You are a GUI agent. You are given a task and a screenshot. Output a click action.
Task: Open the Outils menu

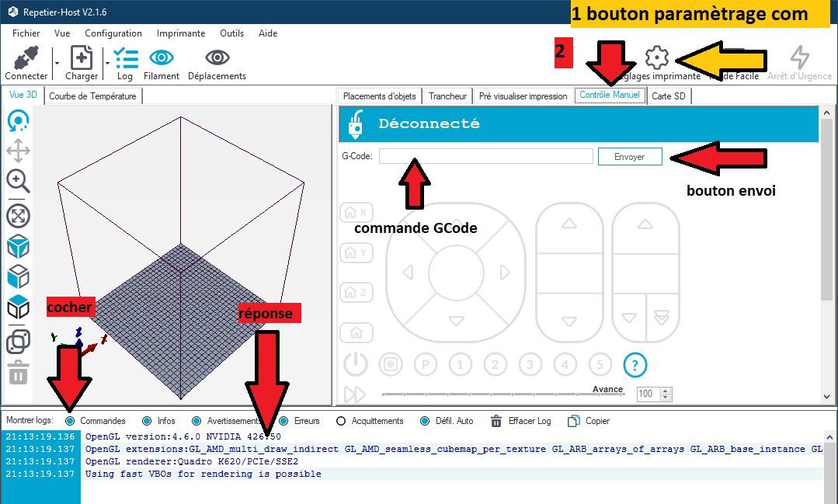(232, 33)
